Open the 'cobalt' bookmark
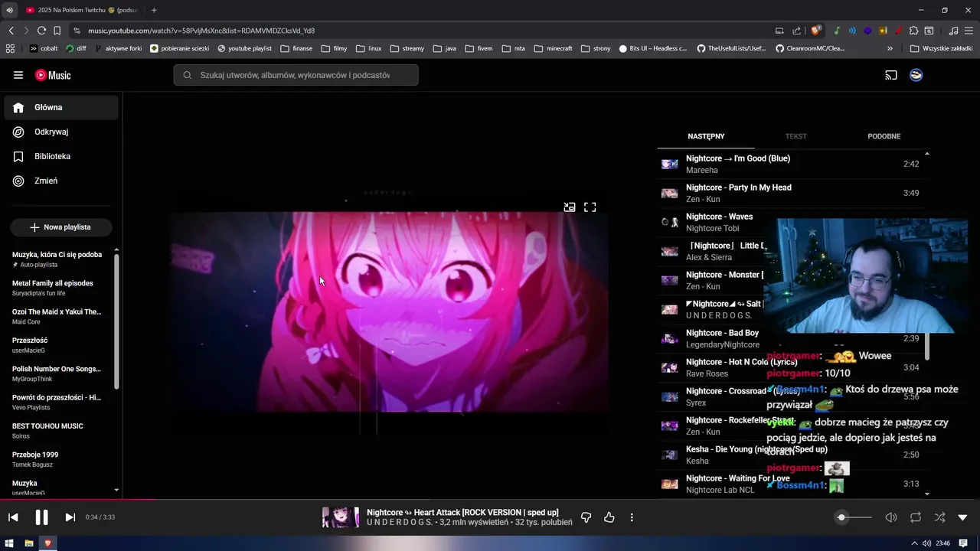Viewport: 980px width, 551px height. point(43,48)
